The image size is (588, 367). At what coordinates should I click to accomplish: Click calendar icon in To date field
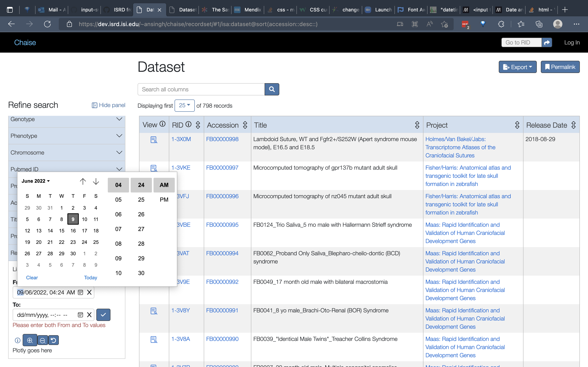click(80, 315)
